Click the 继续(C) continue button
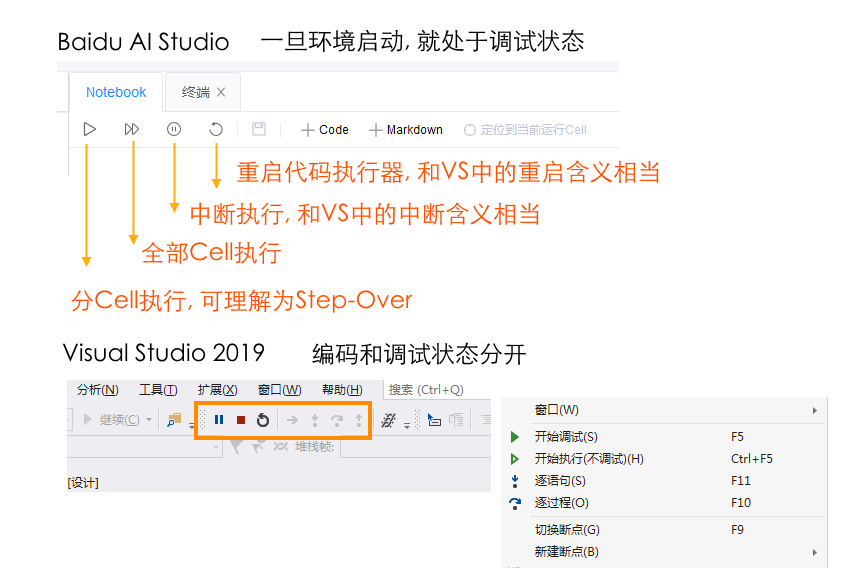Screen dimensions: 842x574 click(112, 419)
